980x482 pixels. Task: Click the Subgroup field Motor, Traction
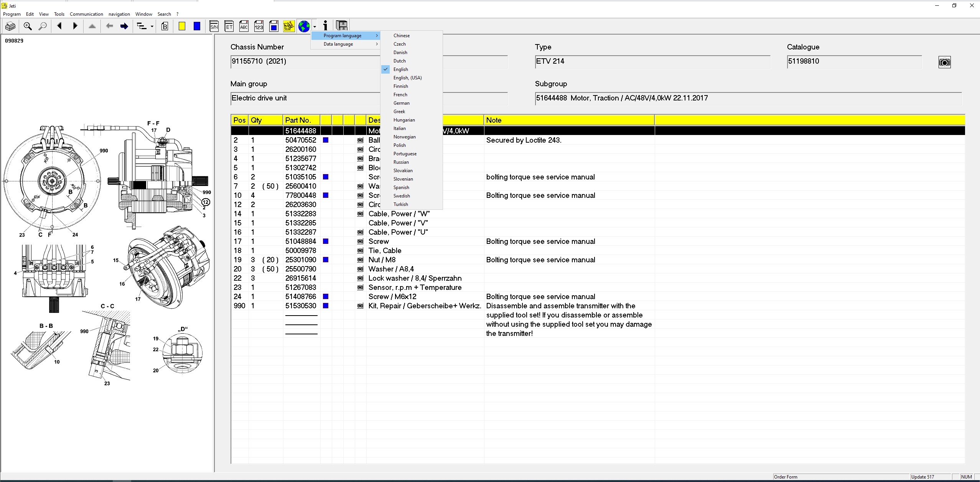click(x=748, y=98)
